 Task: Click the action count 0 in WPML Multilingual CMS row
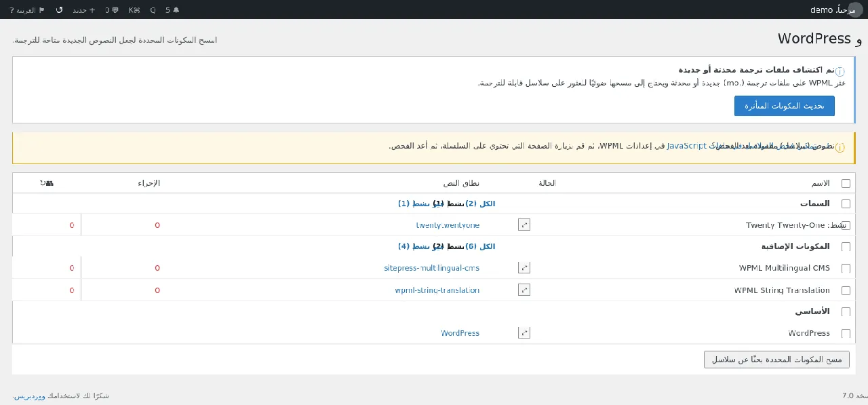point(157,268)
